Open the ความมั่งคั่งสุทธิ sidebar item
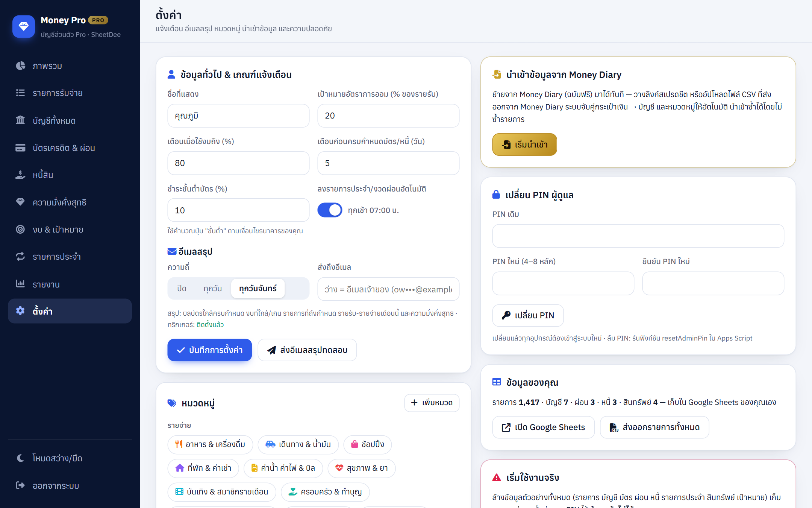Viewport: 812px width, 508px height. click(x=70, y=202)
